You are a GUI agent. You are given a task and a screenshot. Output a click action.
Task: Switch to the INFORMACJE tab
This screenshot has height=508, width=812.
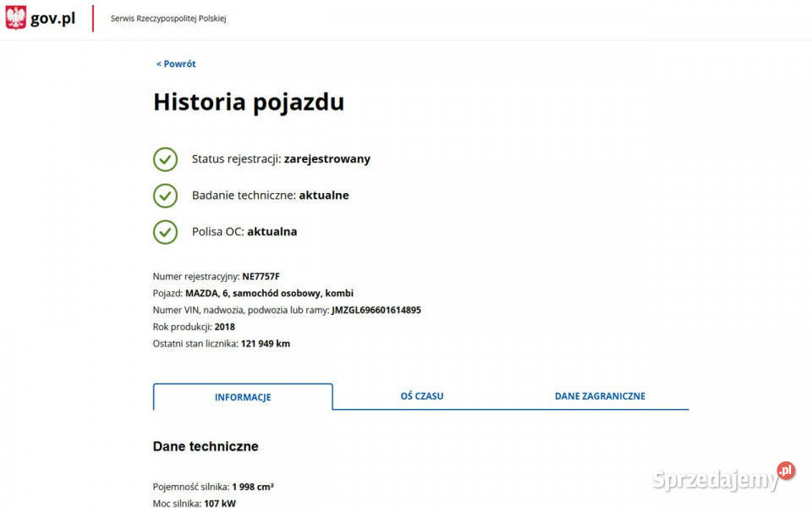tap(243, 397)
